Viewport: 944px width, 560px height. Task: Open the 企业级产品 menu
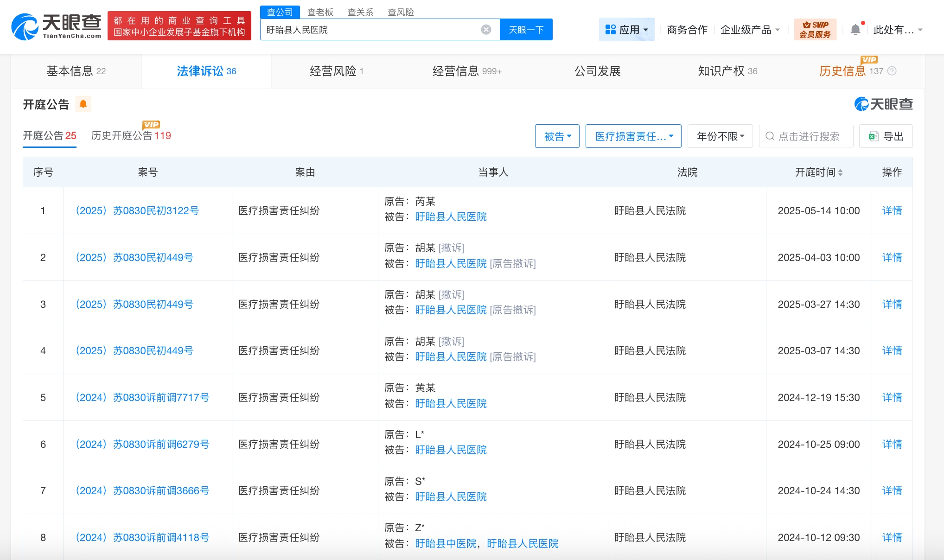coord(750,30)
